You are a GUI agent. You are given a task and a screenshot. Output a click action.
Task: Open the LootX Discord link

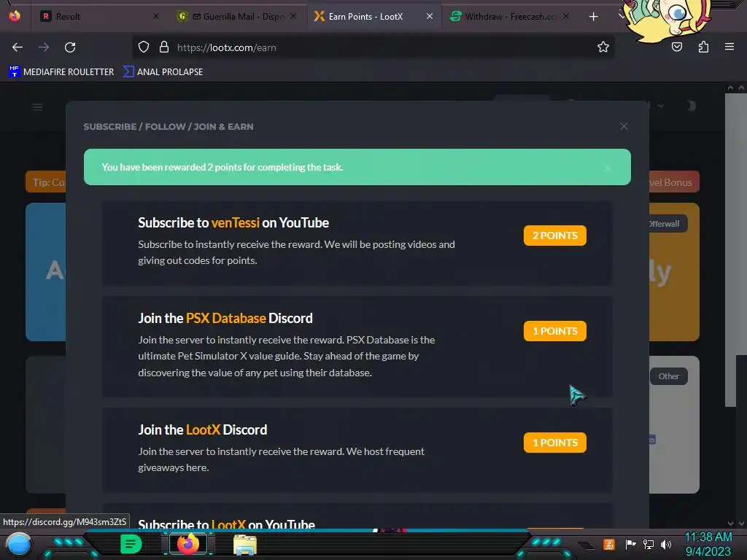203,429
